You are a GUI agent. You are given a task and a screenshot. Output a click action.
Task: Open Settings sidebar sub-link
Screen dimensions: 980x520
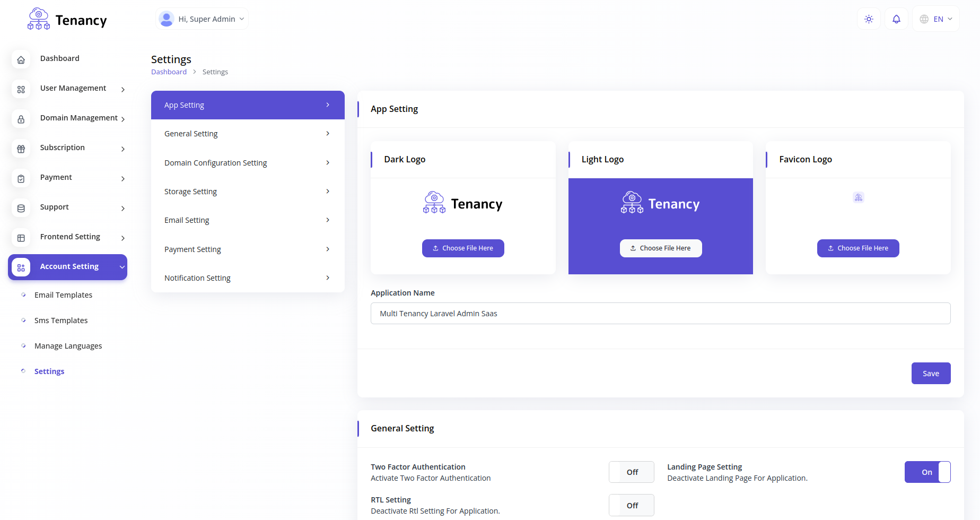pyautogui.click(x=49, y=371)
